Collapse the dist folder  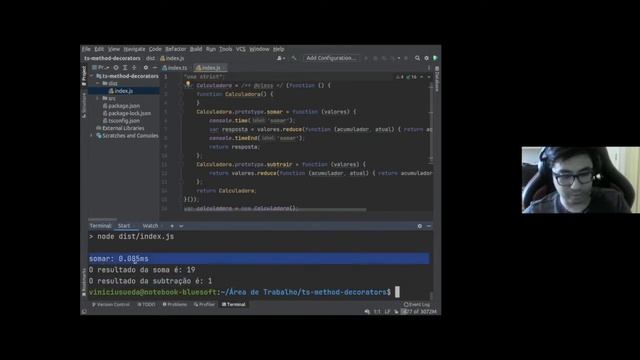(98, 83)
